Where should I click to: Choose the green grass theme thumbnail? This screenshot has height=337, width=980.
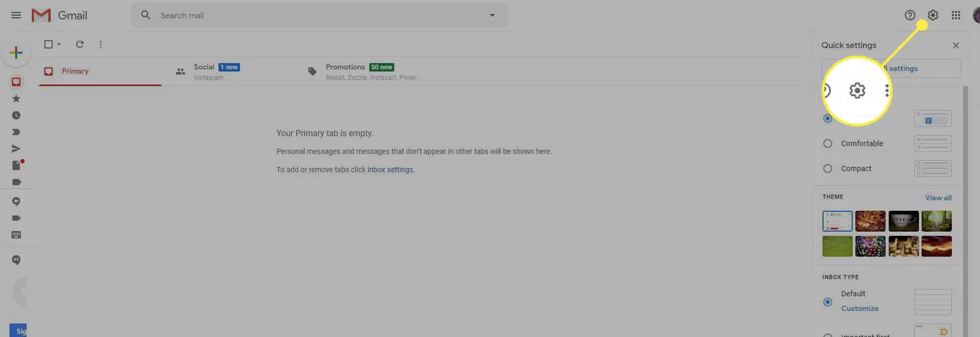tap(838, 246)
